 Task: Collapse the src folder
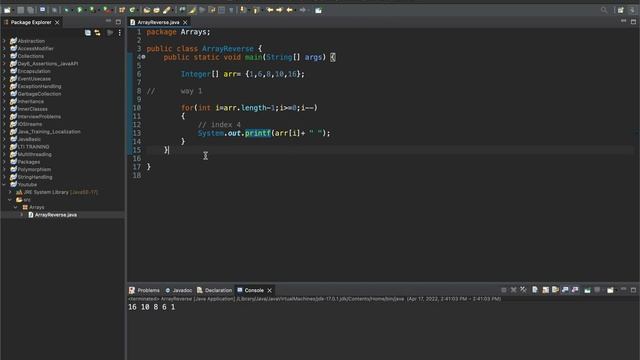click(x=11, y=200)
